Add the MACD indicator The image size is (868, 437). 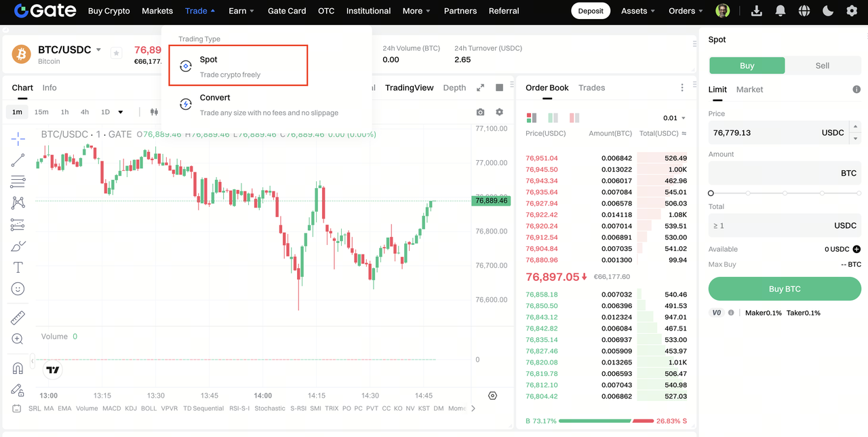(x=112, y=408)
